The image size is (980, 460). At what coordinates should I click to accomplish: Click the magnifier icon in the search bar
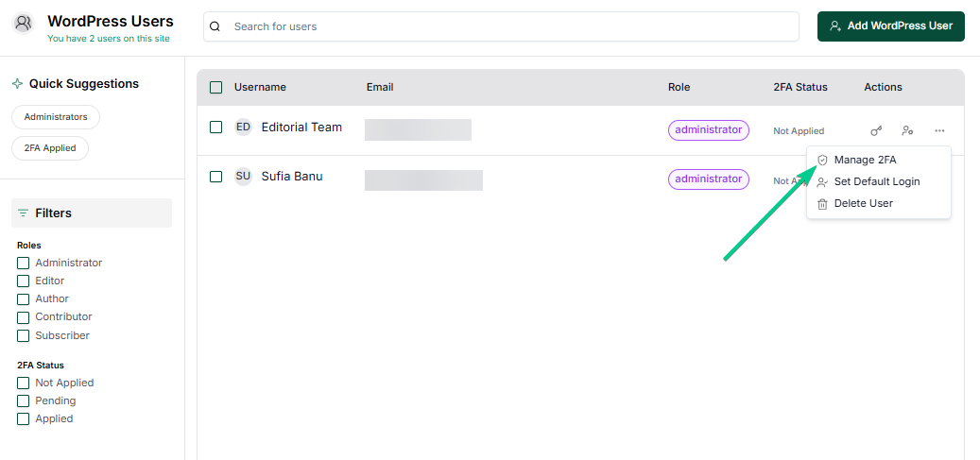(215, 26)
